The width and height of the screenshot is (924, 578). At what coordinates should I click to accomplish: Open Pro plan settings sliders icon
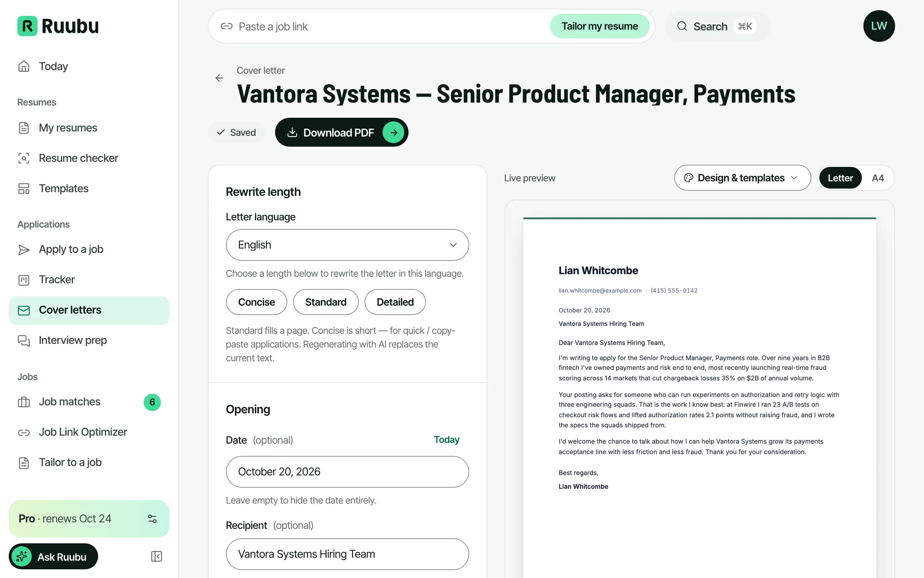(152, 519)
